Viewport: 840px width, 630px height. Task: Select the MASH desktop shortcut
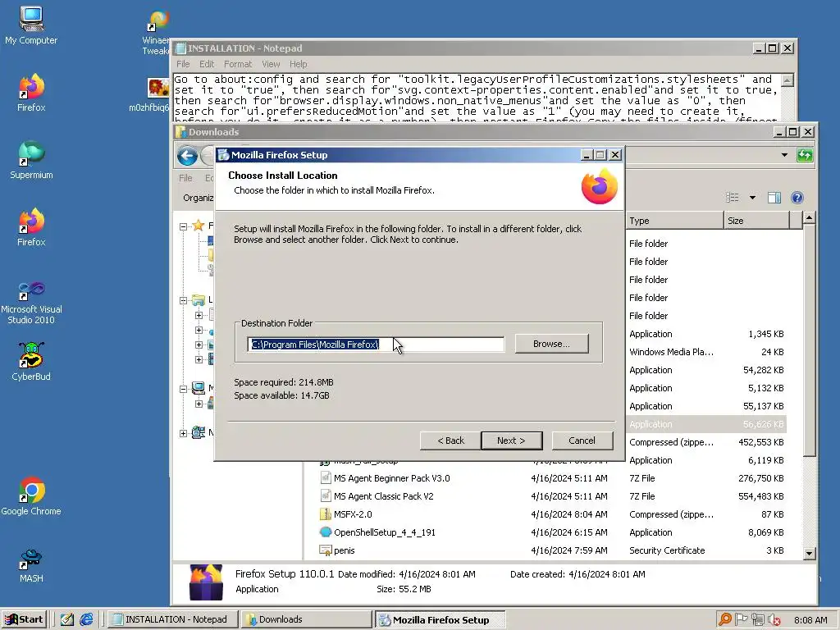click(31, 565)
